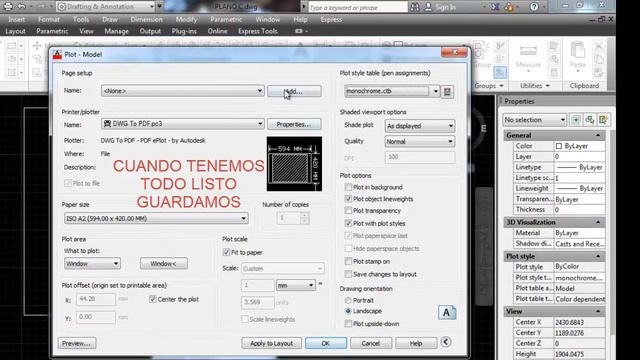640x360 pixels.
Task: Click the Redo arrow in quick access toolbar
Action: tap(41, 7)
